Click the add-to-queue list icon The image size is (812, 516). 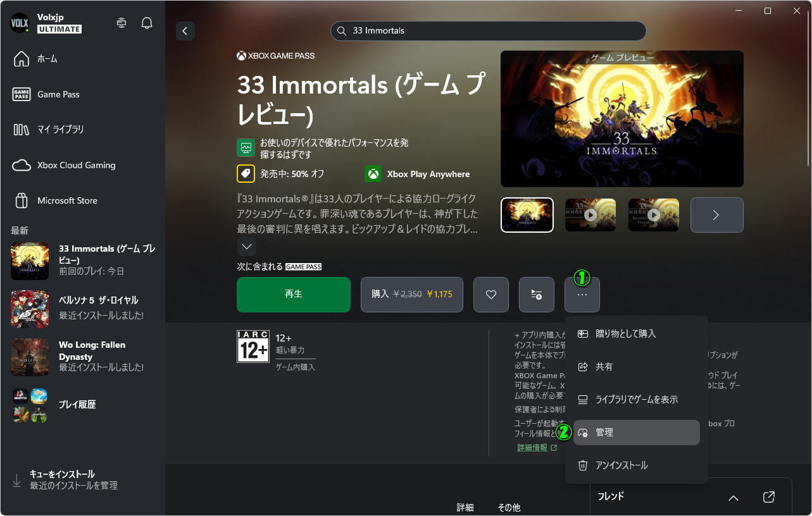[537, 295]
